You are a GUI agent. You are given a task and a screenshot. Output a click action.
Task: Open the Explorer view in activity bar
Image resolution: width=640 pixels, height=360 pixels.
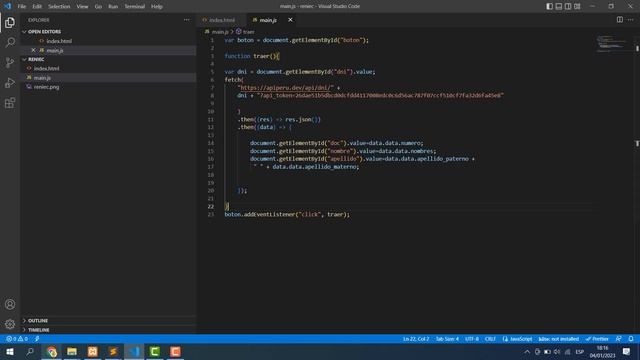[10, 23]
